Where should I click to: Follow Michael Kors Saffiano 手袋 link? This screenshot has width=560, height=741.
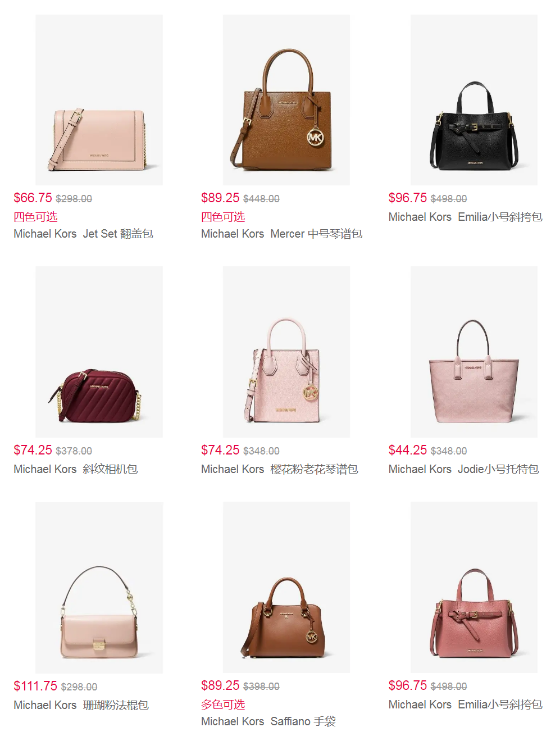coord(268,721)
